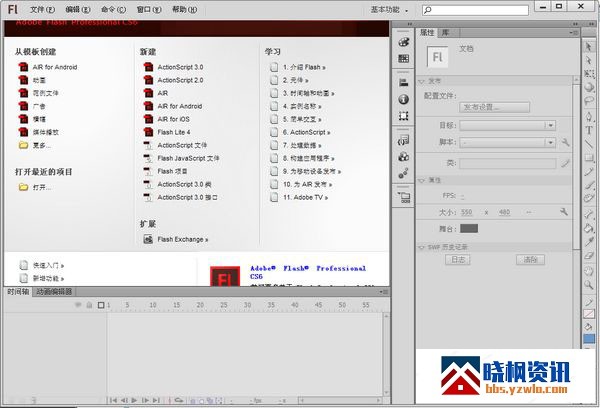600x408 pixels.
Task: Open the Motion Presets panel icon
Action: coord(403,173)
